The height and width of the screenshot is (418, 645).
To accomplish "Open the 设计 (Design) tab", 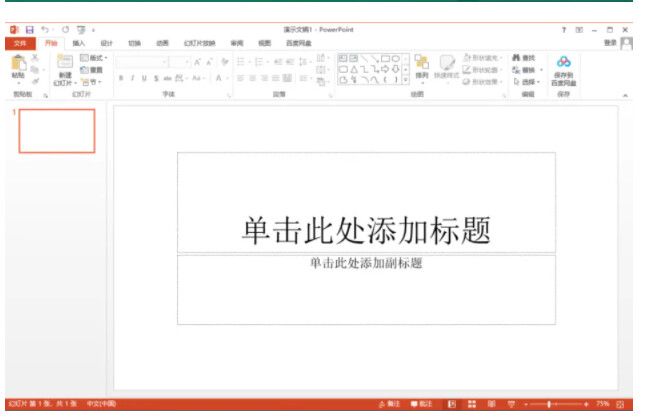I will coord(107,43).
